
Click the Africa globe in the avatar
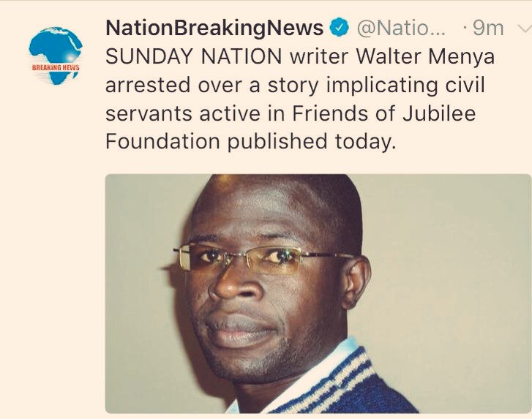[56, 46]
